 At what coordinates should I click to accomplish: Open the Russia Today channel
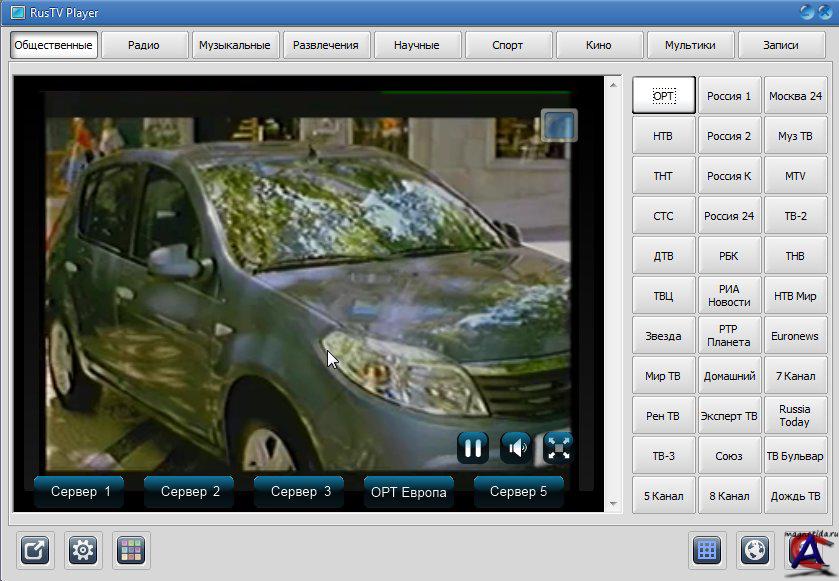coord(794,416)
